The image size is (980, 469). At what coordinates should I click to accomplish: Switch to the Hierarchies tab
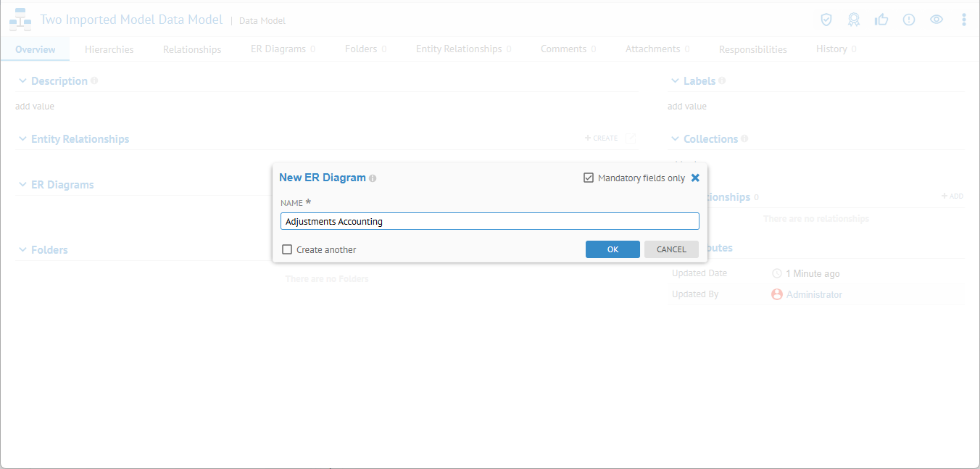(x=109, y=49)
